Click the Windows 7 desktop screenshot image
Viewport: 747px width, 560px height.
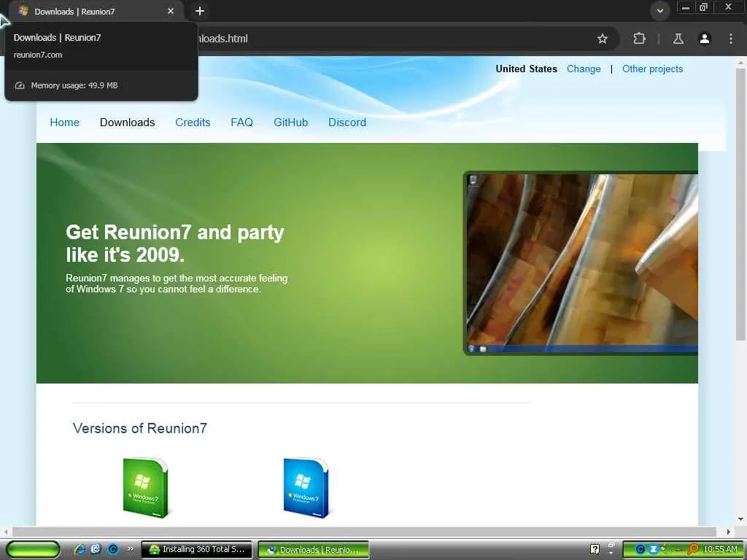[x=581, y=262]
